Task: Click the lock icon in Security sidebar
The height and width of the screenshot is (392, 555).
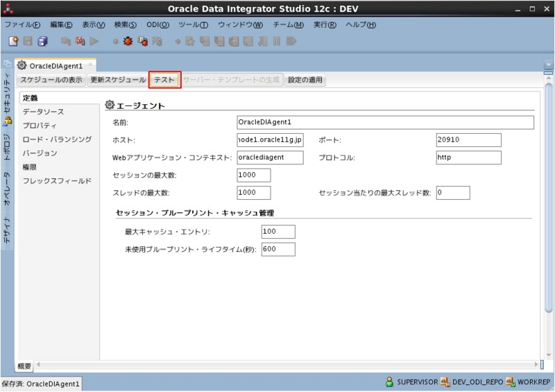Action: pyautogui.click(x=8, y=121)
